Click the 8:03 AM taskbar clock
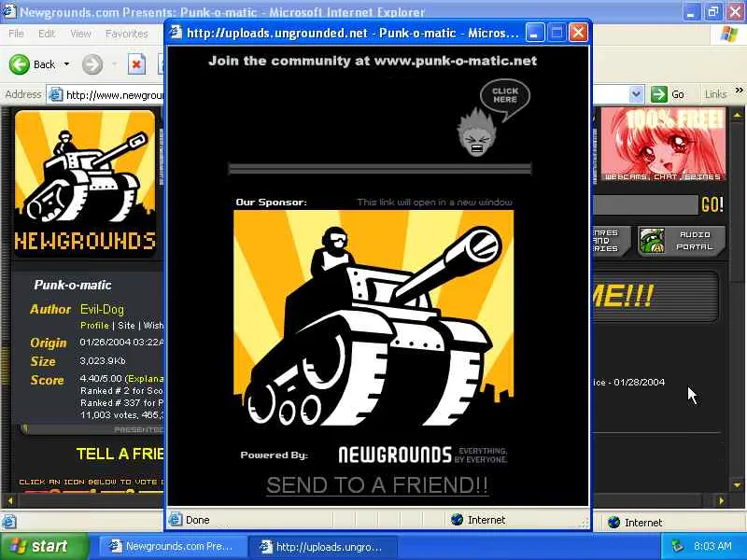The image size is (747, 560). (x=712, y=546)
